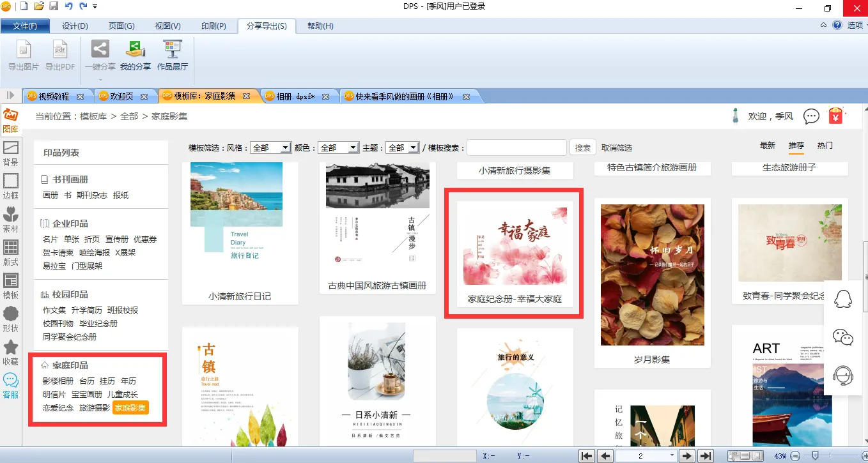Screen dimensions: 868x463
Task: Toggle the side panel expand arrow
Action: click(10, 95)
